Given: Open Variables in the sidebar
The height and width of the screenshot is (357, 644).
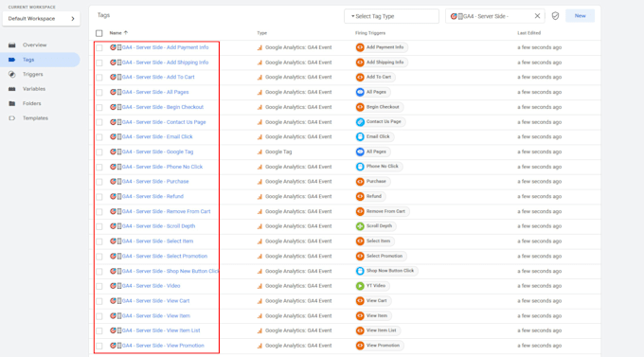Looking at the screenshot, I should pyautogui.click(x=34, y=89).
